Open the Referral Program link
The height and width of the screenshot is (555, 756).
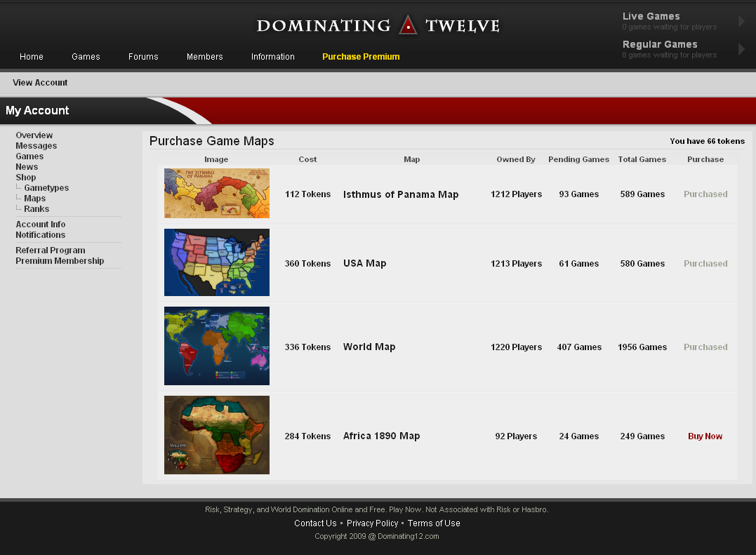pos(50,250)
